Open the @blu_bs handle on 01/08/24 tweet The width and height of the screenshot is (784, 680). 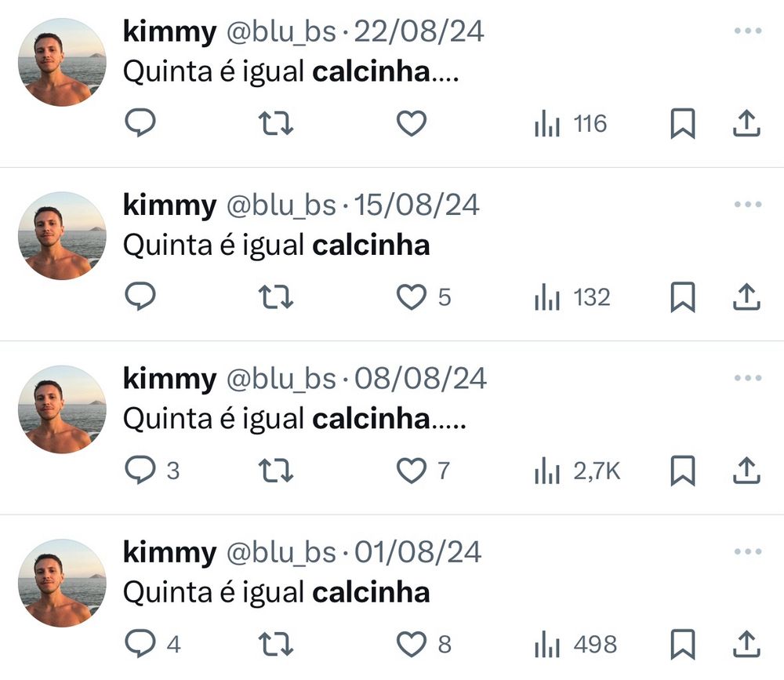281,552
